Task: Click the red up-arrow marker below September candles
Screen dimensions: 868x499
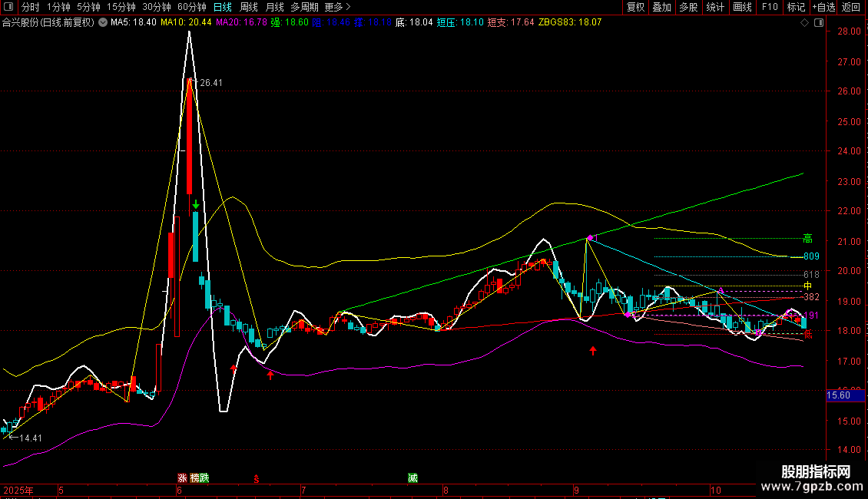Action: [x=593, y=351]
